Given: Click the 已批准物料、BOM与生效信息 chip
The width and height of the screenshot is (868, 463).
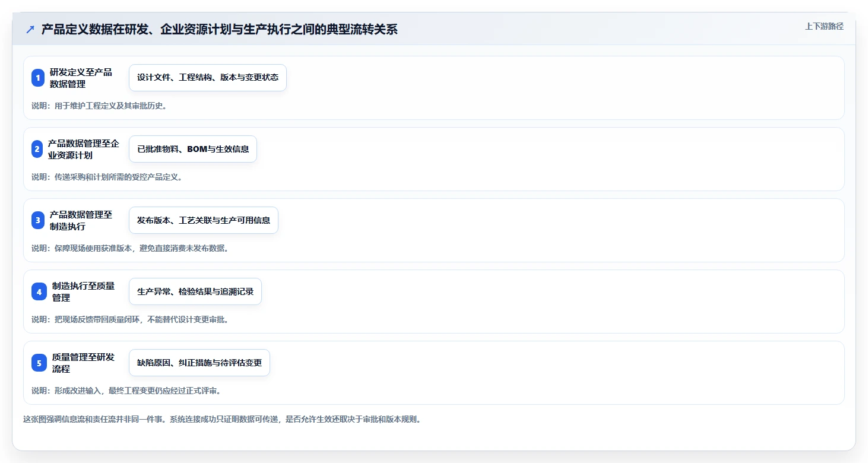Looking at the screenshot, I should [193, 149].
